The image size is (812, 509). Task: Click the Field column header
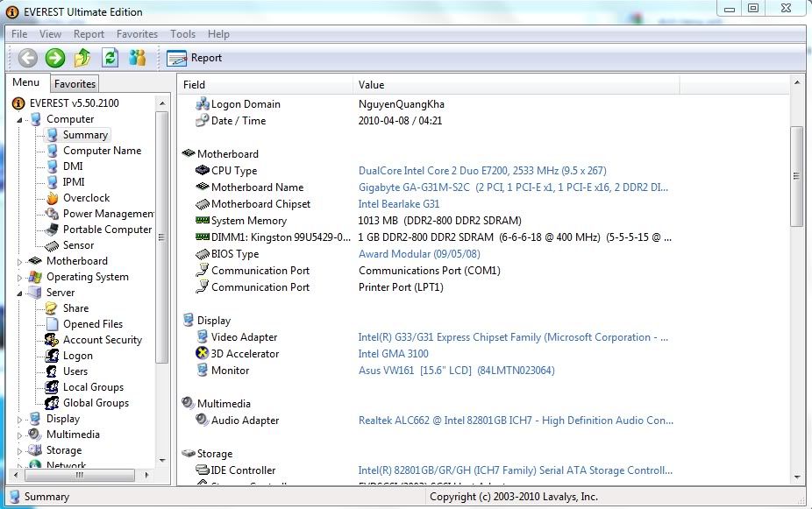pyautogui.click(x=266, y=85)
